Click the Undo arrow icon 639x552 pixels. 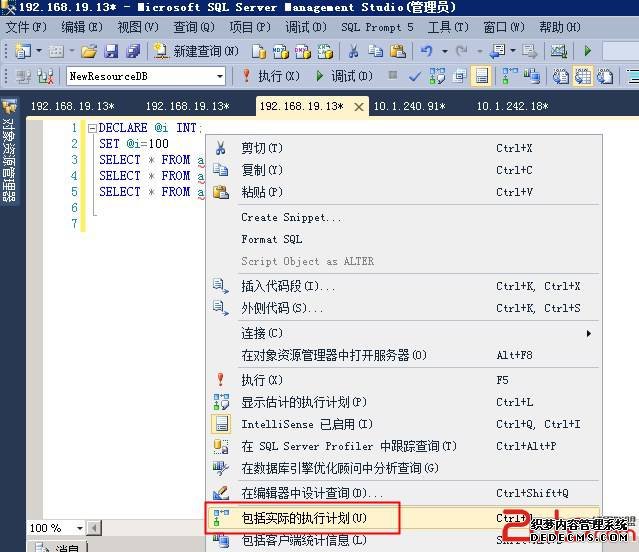coord(427,51)
